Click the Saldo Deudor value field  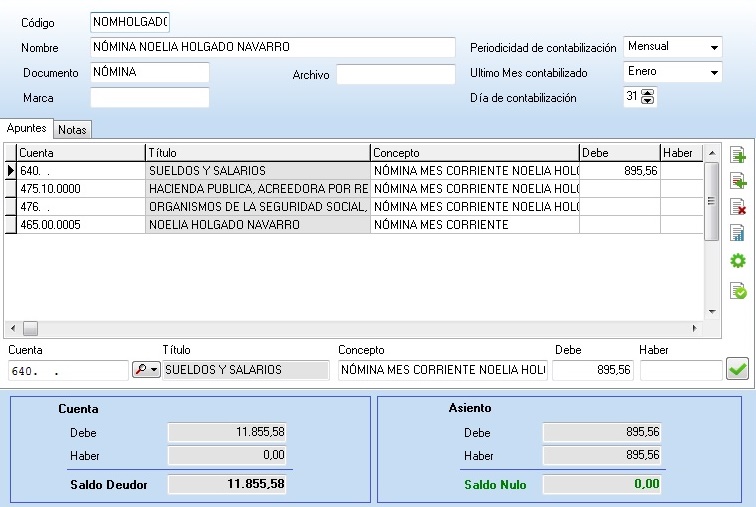click(227, 484)
